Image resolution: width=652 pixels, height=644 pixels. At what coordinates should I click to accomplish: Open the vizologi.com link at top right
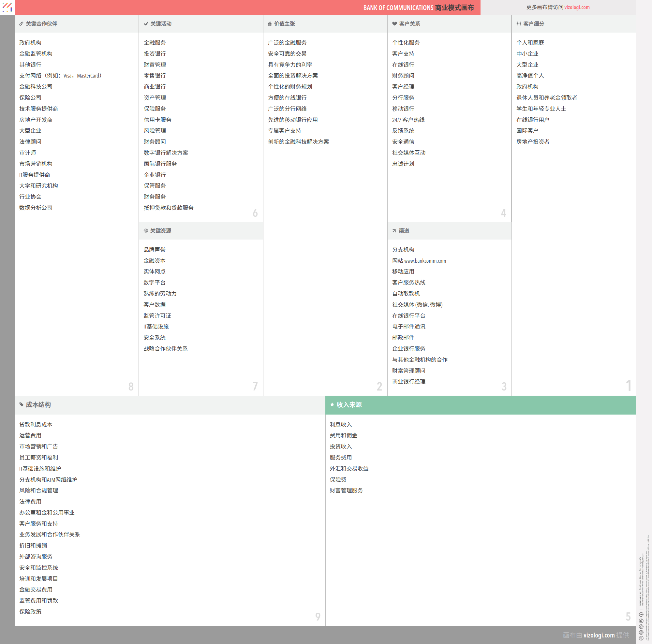tap(577, 7)
